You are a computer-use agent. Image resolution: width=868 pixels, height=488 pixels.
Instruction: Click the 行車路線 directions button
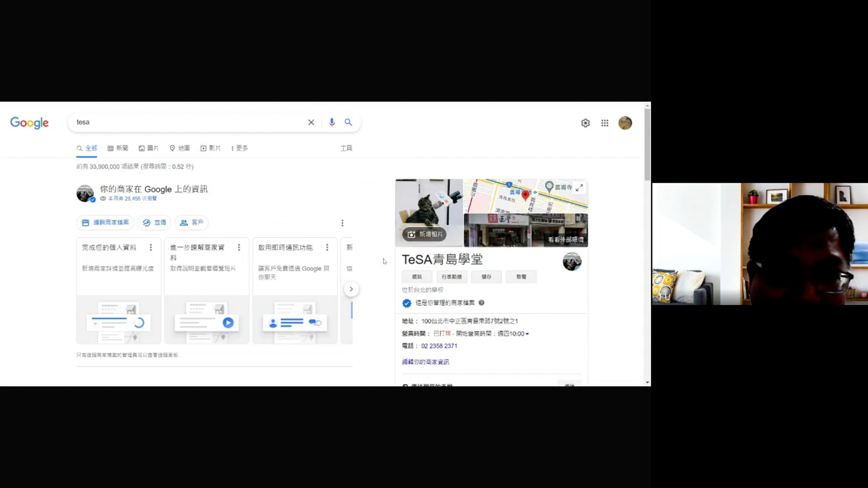tap(452, 277)
